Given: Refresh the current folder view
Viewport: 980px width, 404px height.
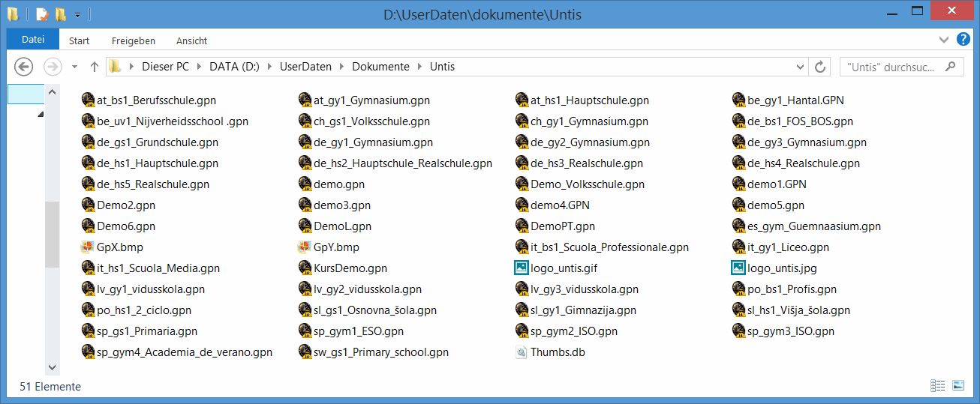Looking at the screenshot, I should click(820, 67).
